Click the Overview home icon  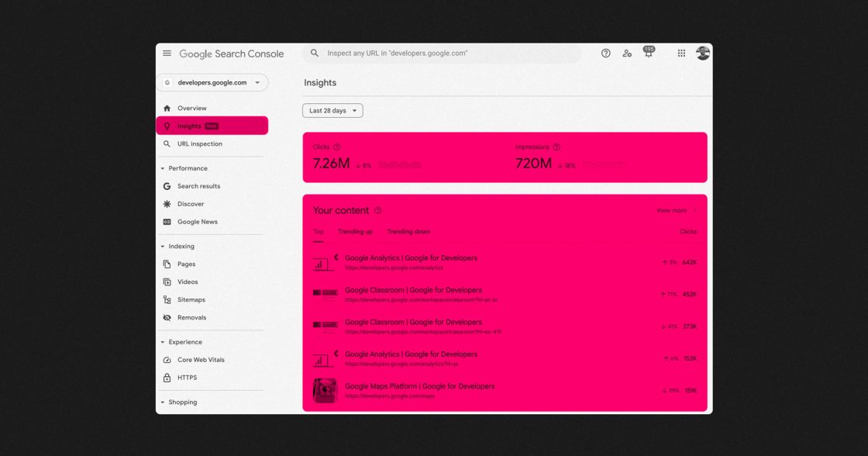click(x=167, y=108)
